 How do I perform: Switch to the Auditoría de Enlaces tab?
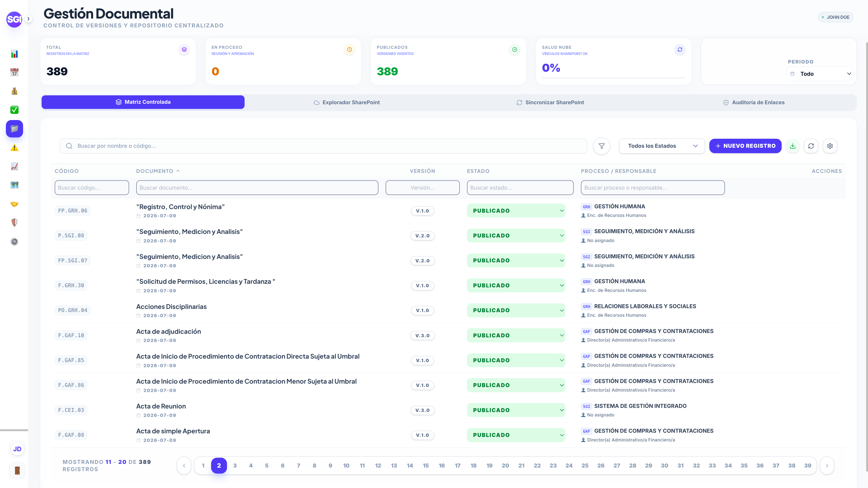coord(754,102)
